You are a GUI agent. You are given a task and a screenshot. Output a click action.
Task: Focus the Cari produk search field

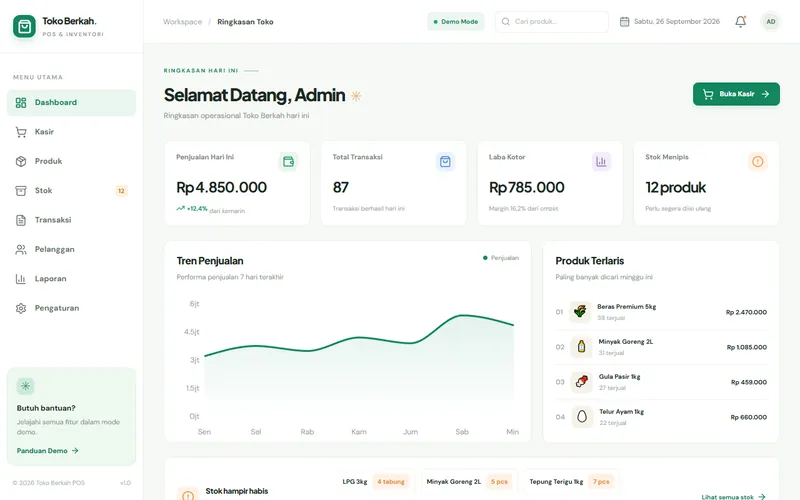click(552, 22)
